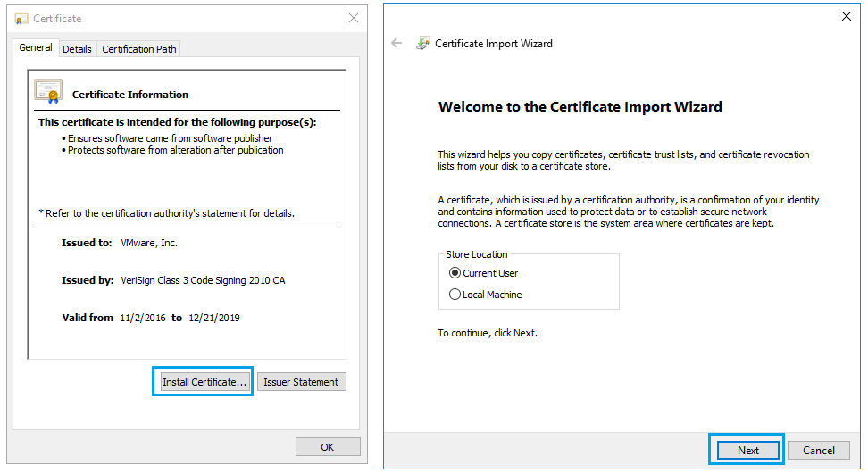Click the Certificate window title bar icon
The width and height of the screenshot is (868, 473).
click(21, 18)
